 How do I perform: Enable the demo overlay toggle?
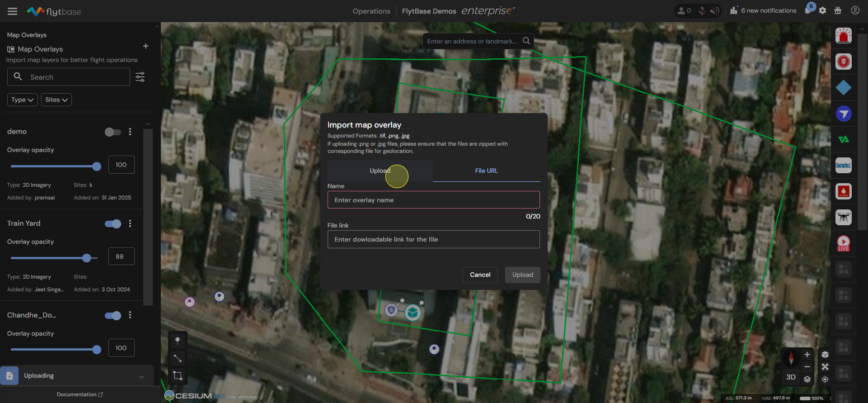coord(113,132)
